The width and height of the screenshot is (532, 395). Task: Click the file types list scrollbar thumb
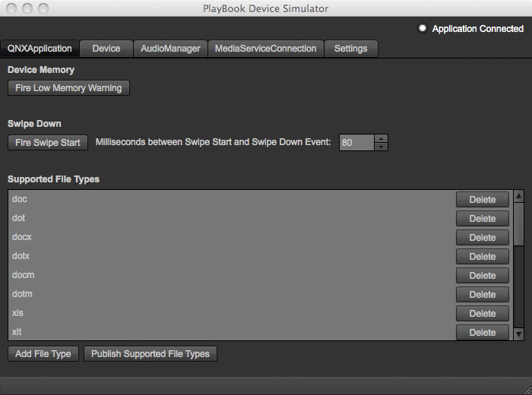pos(518,224)
